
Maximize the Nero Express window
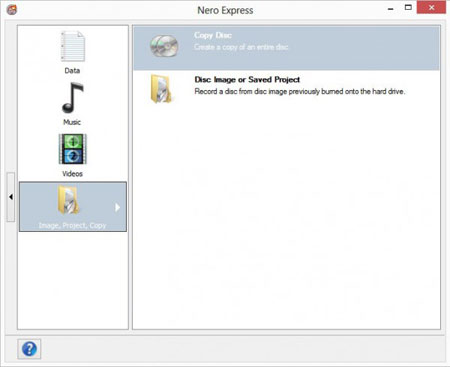pos(408,7)
